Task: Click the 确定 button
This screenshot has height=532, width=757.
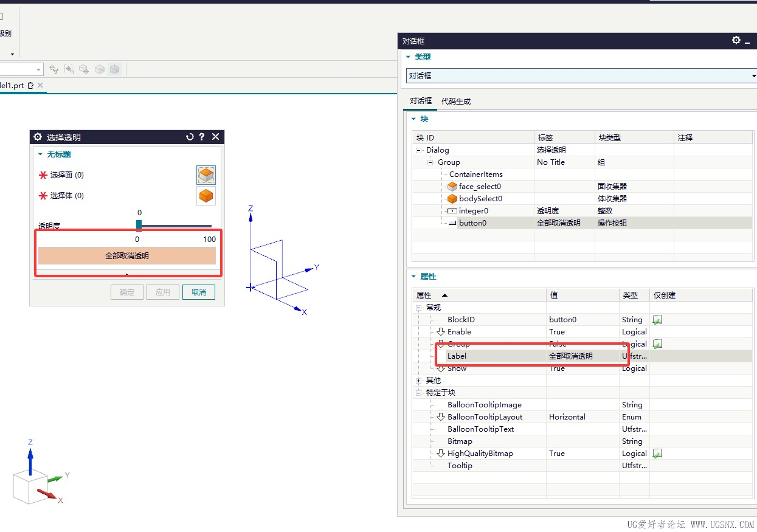Action: (127, 292)
